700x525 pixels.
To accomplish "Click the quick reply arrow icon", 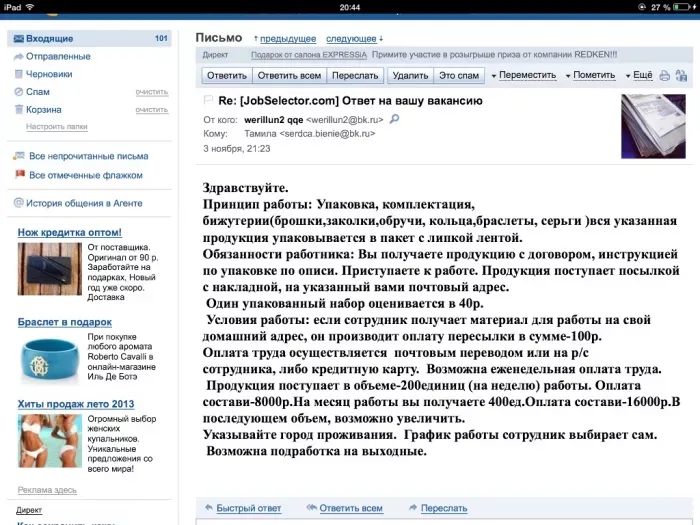I will 208,508.
